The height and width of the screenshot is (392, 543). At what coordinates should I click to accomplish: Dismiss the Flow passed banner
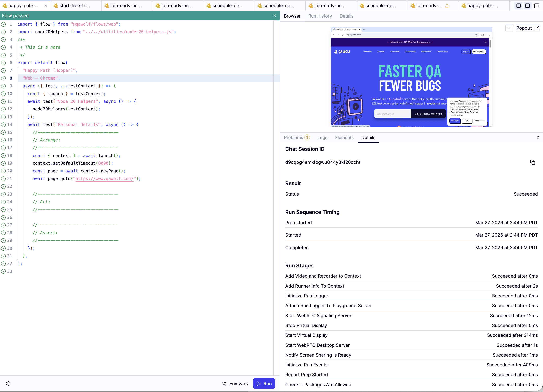point(275,16)
